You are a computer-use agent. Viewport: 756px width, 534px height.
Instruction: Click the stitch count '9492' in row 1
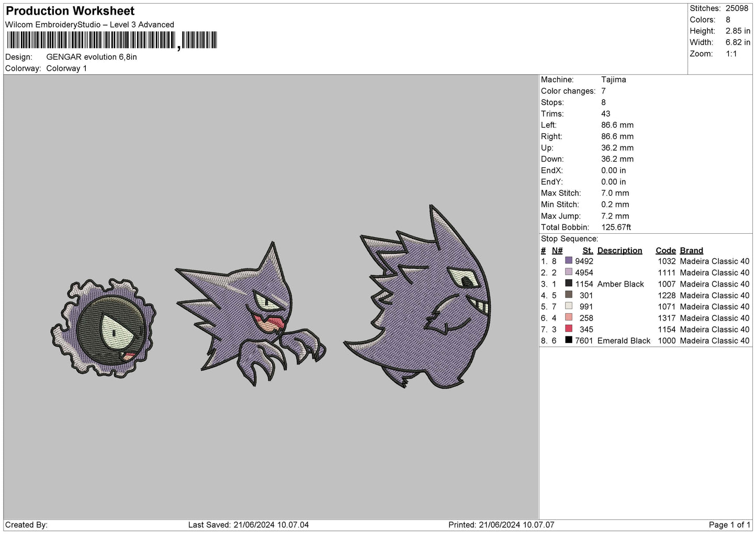(x=584, y=262)
